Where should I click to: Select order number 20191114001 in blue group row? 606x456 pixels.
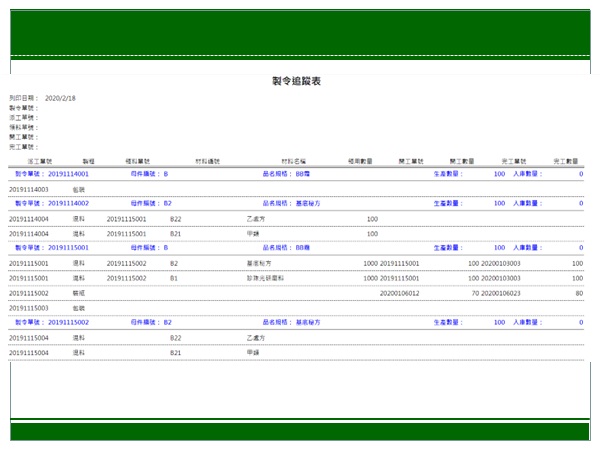pos(68,174)
